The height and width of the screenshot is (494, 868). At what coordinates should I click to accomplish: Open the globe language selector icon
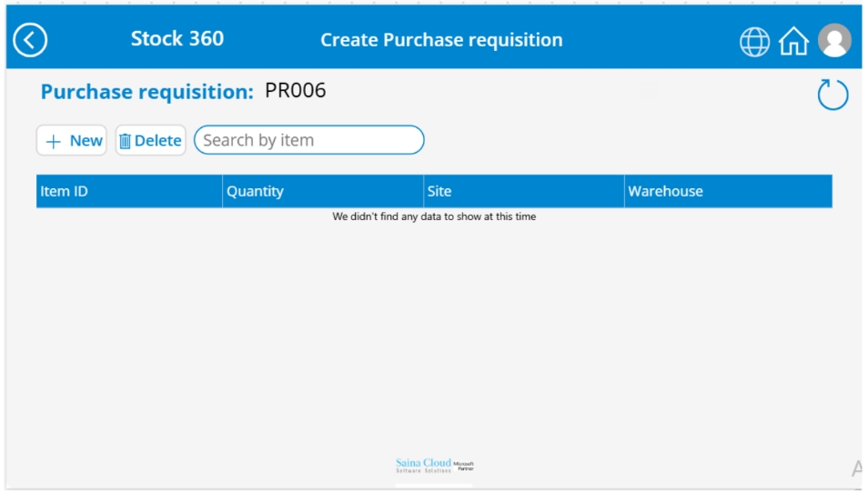coord(754,42)
